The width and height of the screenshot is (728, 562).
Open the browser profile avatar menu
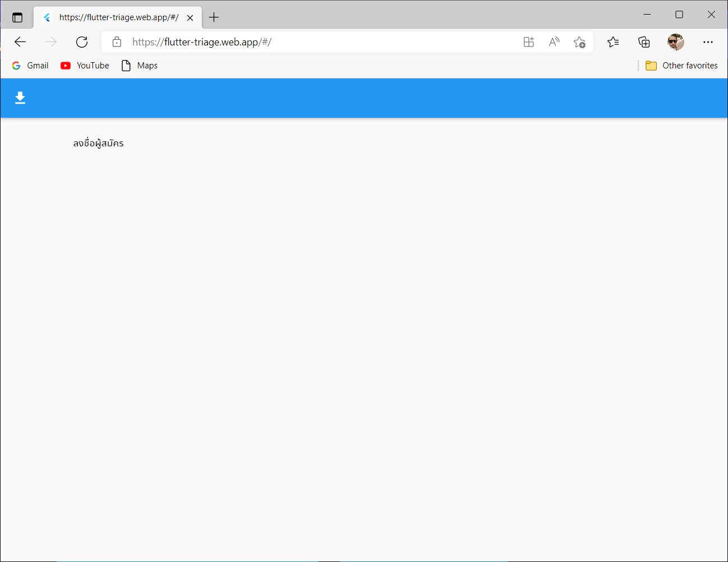coord(676,42)
